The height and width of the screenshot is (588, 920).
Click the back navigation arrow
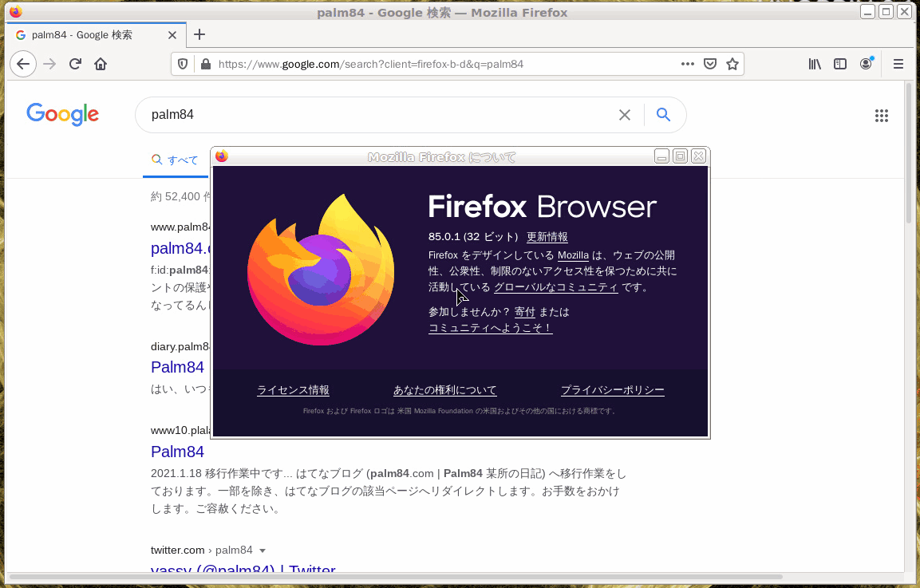pos(22,63)
